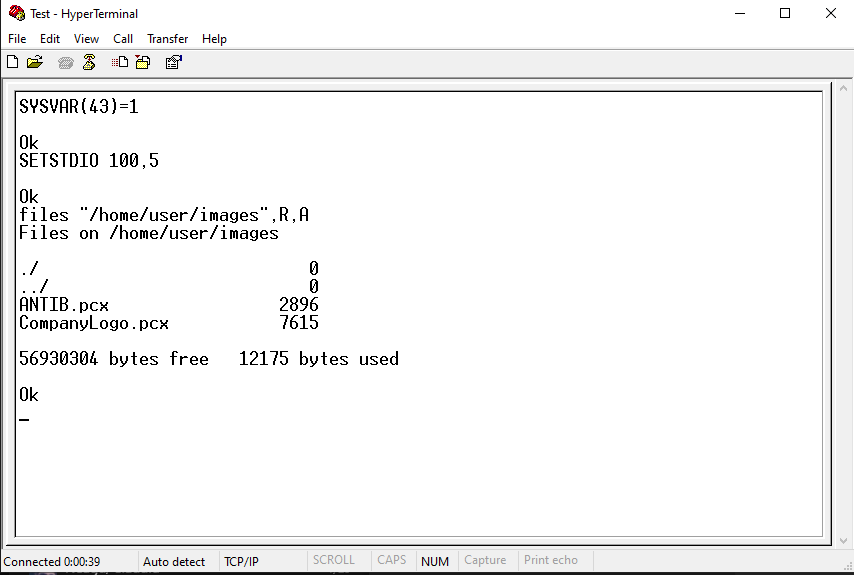The image size is (854, 575).
Task: Open the Transfer menu
Action: 167,39
